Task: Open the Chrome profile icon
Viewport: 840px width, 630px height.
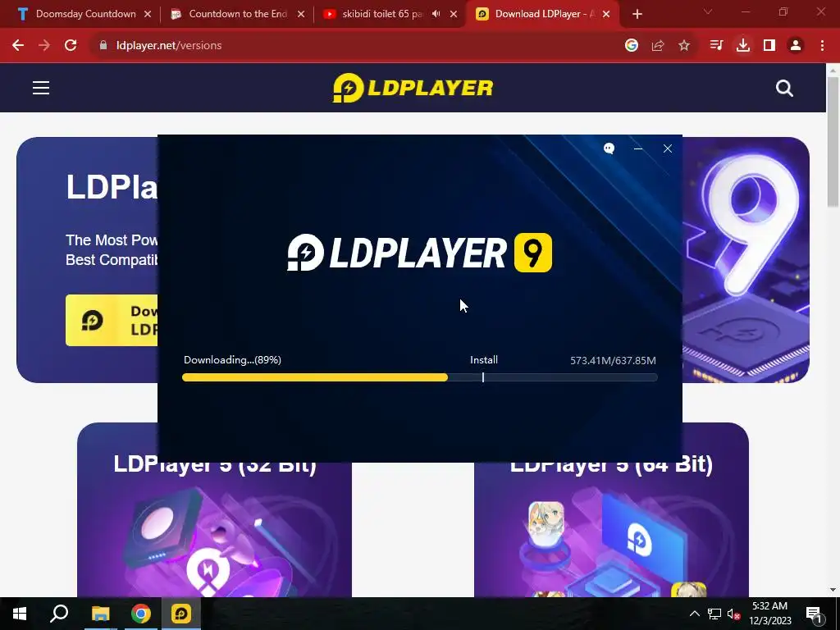Action: (x=796, y=46)
